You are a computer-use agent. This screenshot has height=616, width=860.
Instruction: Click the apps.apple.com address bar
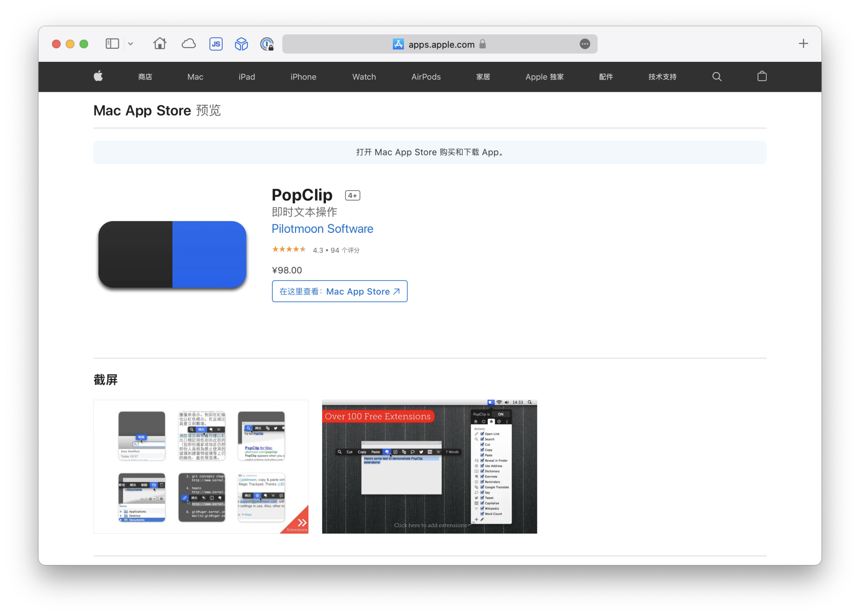439,44
